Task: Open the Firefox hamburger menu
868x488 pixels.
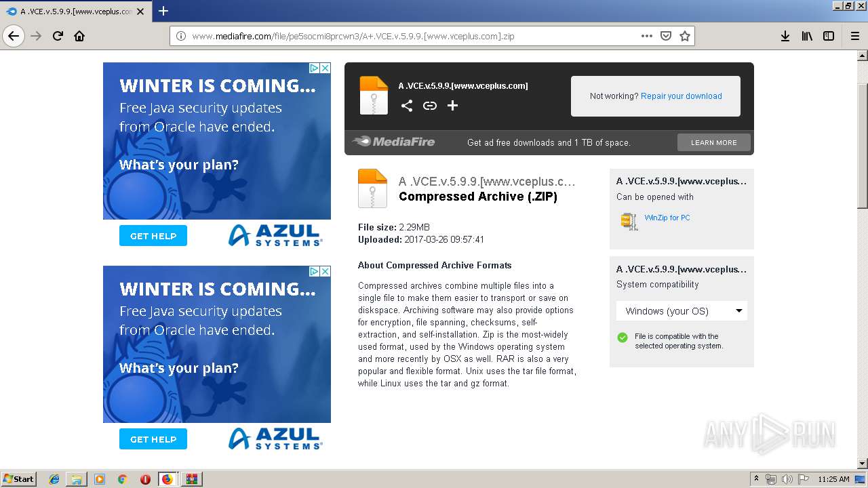Action: 854,36
